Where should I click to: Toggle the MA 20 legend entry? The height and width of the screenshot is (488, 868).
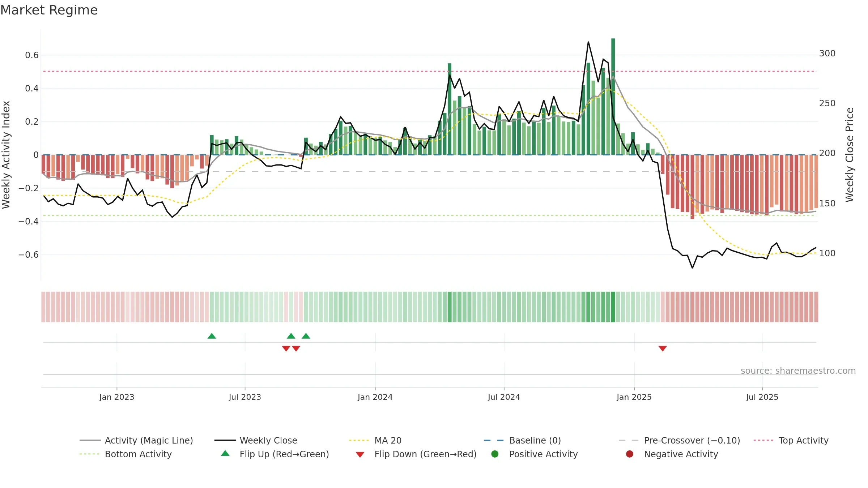pos(375,440)
